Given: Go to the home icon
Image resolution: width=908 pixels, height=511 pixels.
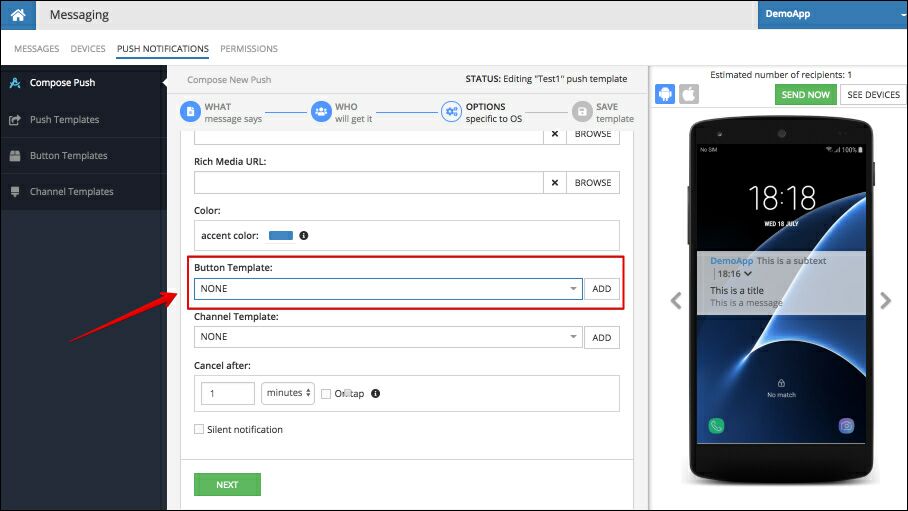Looking at the screenshot, I should pos(18,14).
